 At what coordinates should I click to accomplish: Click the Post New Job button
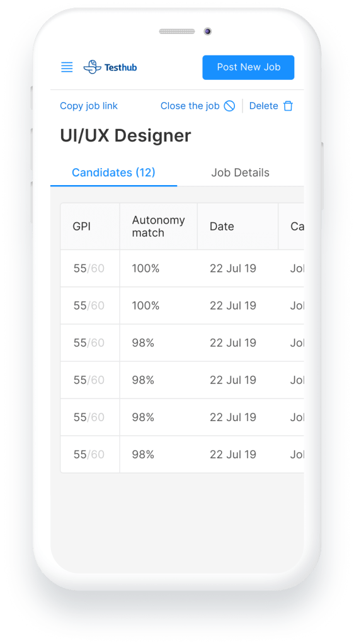click(248, 67)
